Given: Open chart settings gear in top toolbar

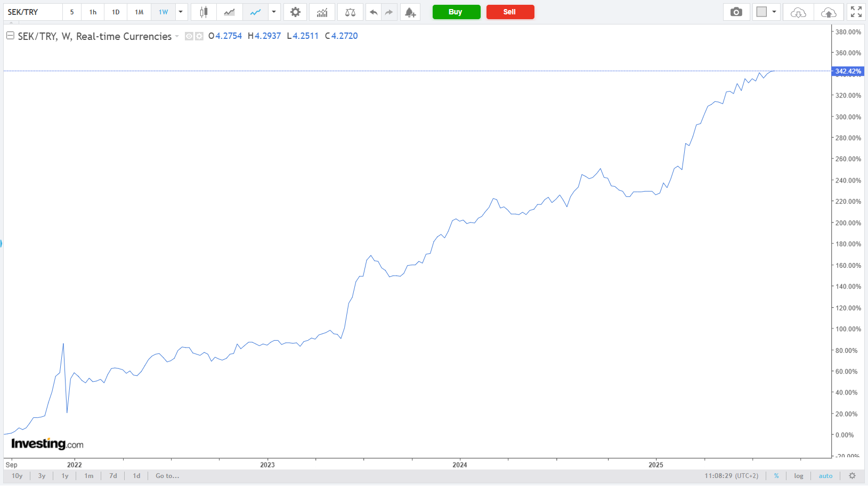Looking at the screenshot, I should point(295,12).
